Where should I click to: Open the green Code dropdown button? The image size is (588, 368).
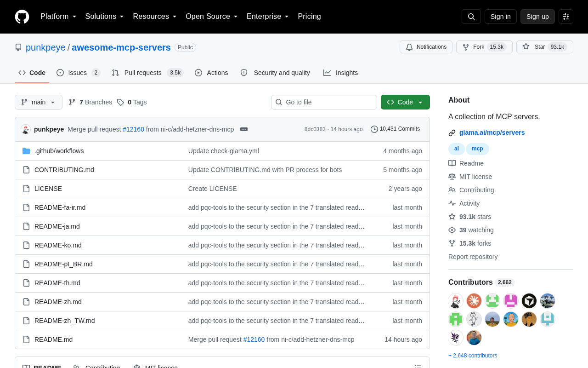coord(405,102)
